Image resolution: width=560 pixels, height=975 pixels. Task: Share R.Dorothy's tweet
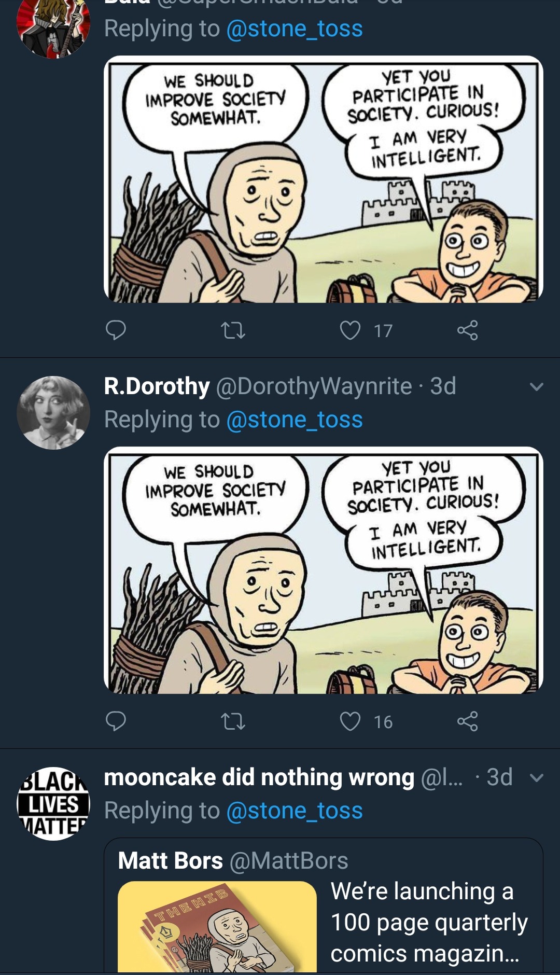(467, 721)
